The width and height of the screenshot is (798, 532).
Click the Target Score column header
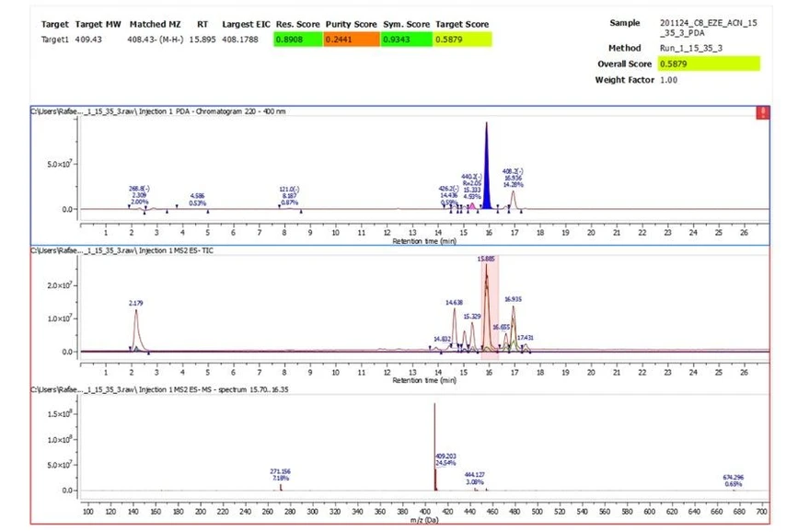(460, 24)
